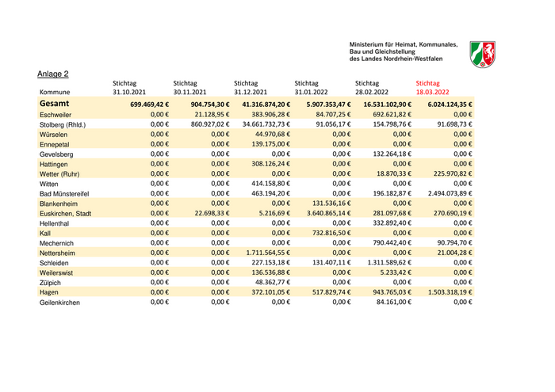Image resolution: width=555 pixels, height=392 pixels.
Task: Click the Nordrhein-Westfalen coat of arms logo
Action: 483,53
